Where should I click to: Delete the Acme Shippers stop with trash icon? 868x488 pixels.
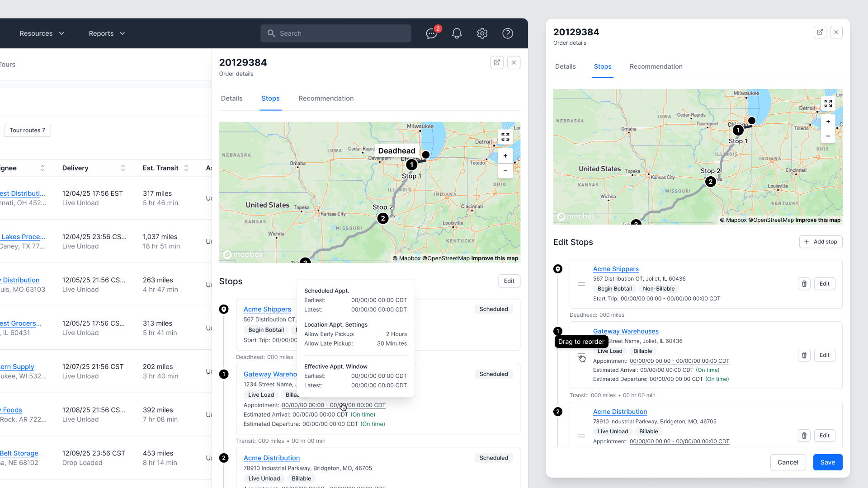804,284
